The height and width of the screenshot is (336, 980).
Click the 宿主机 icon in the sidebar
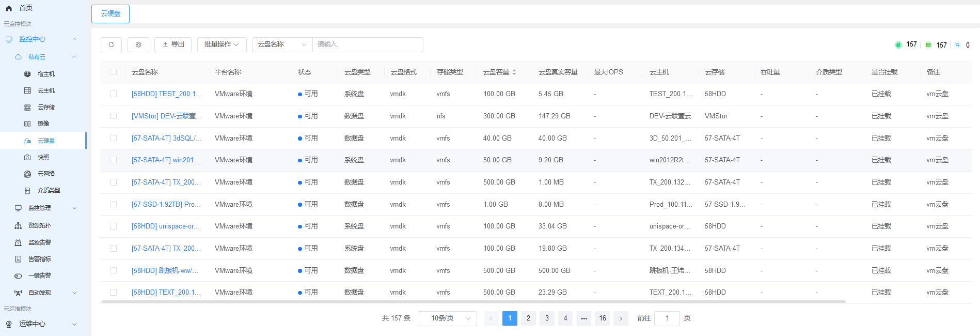[27, 74]
